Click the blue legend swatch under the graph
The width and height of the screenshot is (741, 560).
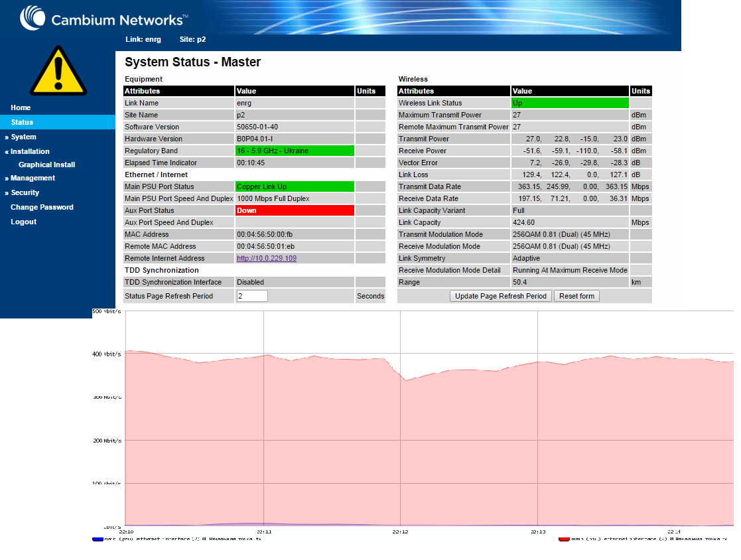click(98, 539)
